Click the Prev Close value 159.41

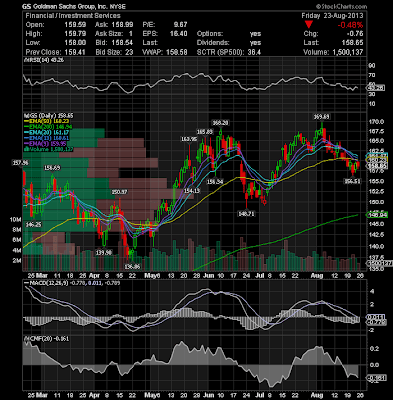pyautogui.click(x=75, y=52)
